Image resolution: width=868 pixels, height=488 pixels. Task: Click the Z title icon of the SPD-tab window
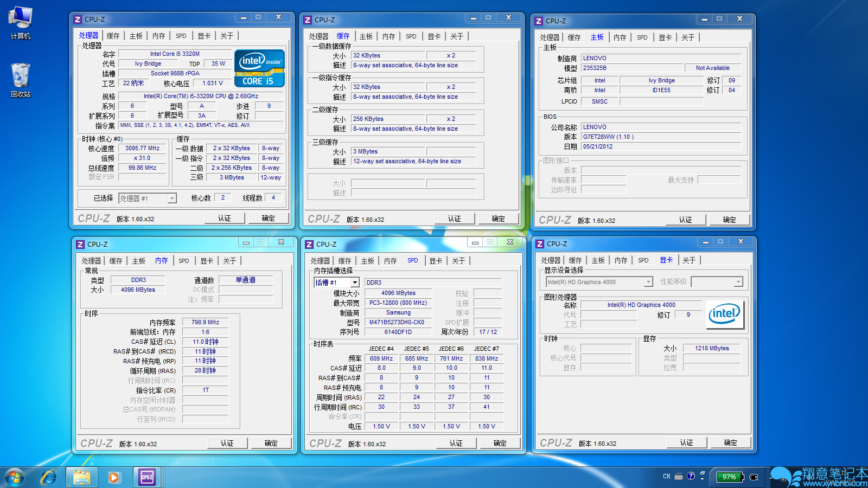(310, 245)
